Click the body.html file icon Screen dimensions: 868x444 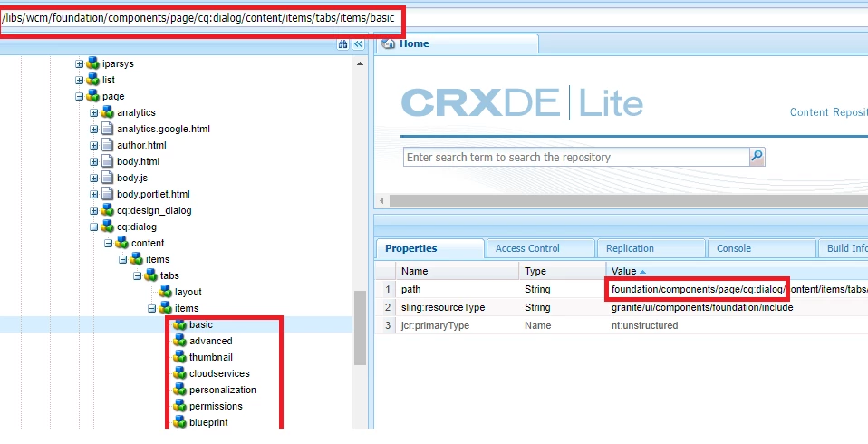tap(108, 161)
